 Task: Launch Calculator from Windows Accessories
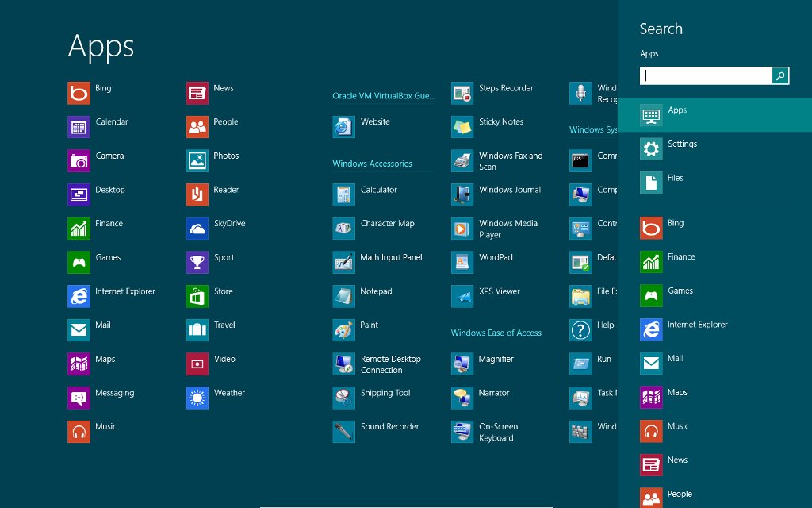pos(344,195)
